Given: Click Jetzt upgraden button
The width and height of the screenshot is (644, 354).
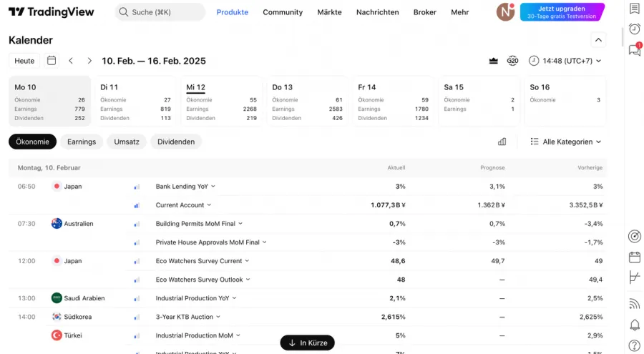Looking at the screenshot, I should (x=562, y=12).
